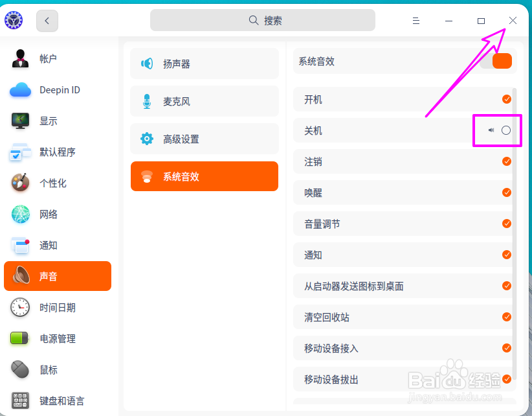The image size is (532, 416).
Task: Open the Deepin ID cloud icon
Action: [20, 89]
